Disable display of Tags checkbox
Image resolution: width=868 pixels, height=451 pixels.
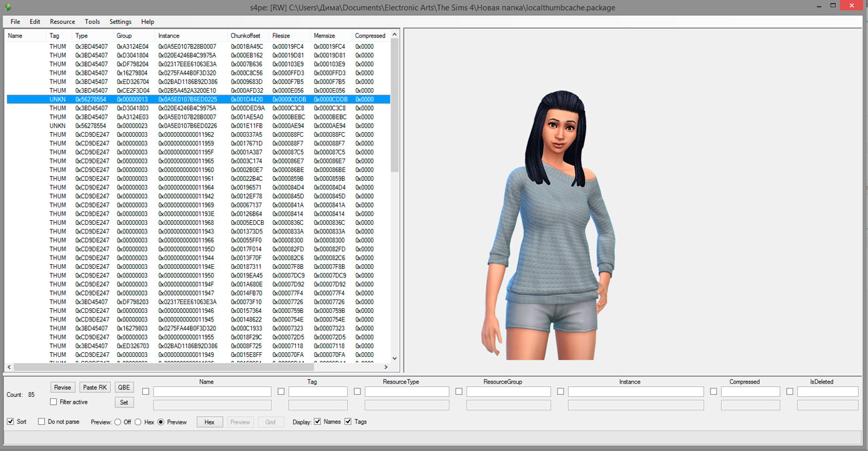tap(348, 422)
